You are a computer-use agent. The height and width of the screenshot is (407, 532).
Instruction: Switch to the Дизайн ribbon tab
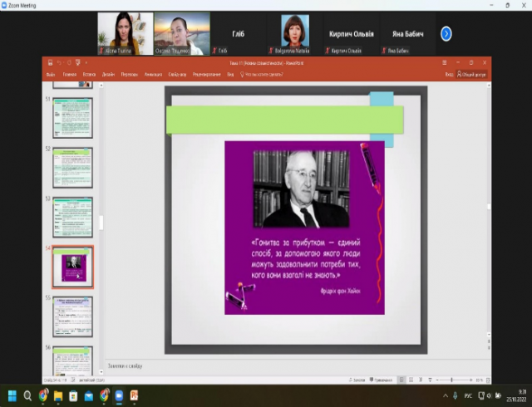(108, 74)
